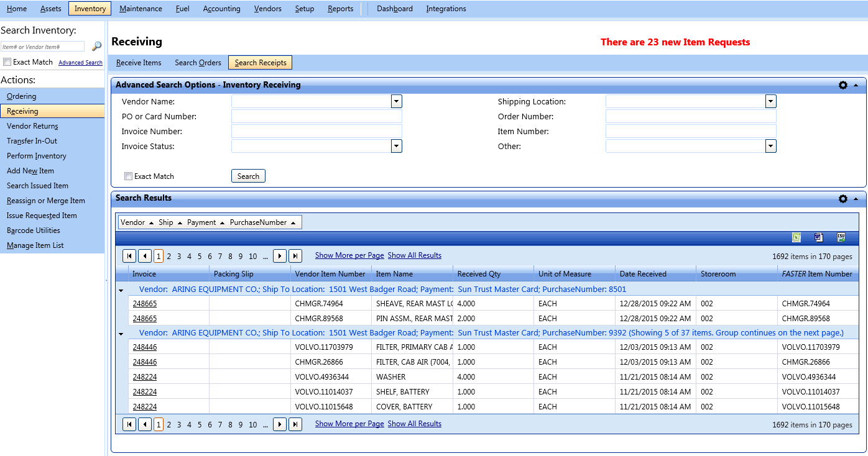
Task: Click the PO or Card Number field
Action: tap(316, 116)
